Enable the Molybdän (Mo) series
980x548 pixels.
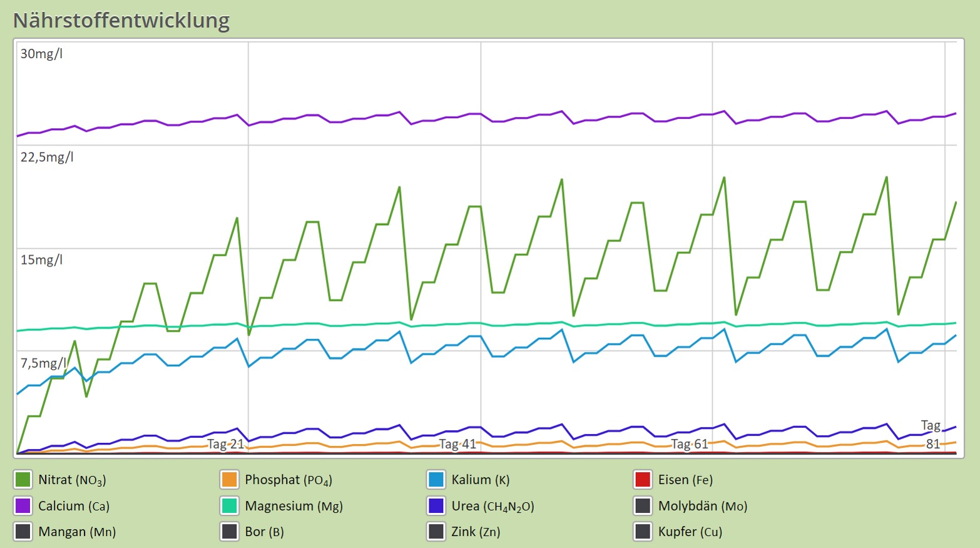point(643,505)
